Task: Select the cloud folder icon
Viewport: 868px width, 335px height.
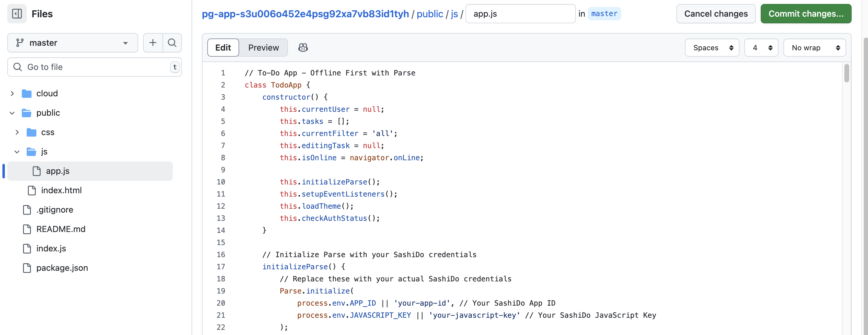Action: click(27, 93)
